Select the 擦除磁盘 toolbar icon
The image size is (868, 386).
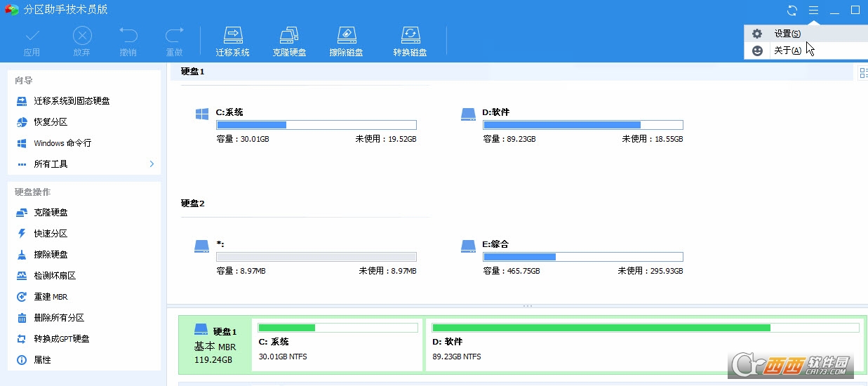(x=346, y=41)
